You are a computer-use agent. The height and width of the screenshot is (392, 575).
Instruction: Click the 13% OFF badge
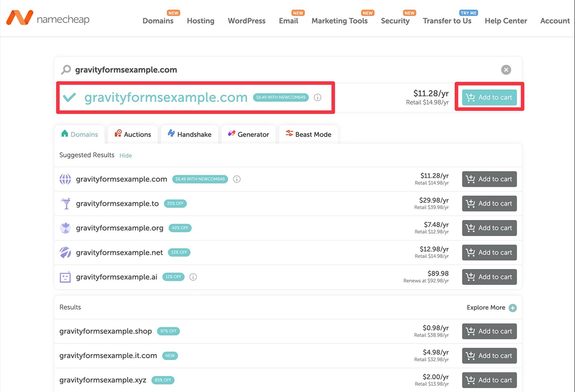click(x=179, y=252)
